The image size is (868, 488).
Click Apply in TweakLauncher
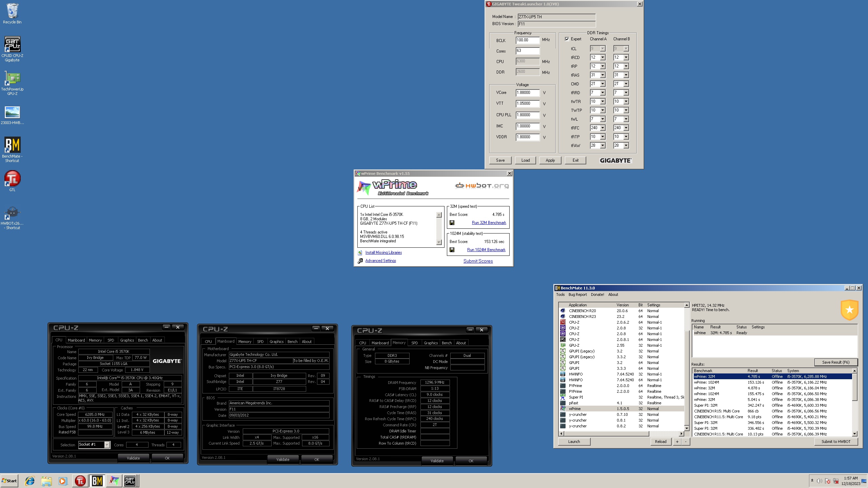coord(550,160)
